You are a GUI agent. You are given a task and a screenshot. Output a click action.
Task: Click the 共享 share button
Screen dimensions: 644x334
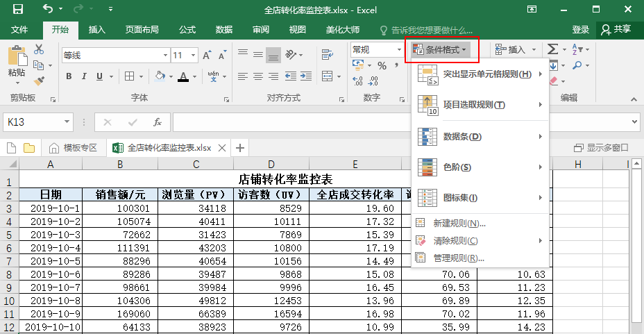click(x=616, y=30)
